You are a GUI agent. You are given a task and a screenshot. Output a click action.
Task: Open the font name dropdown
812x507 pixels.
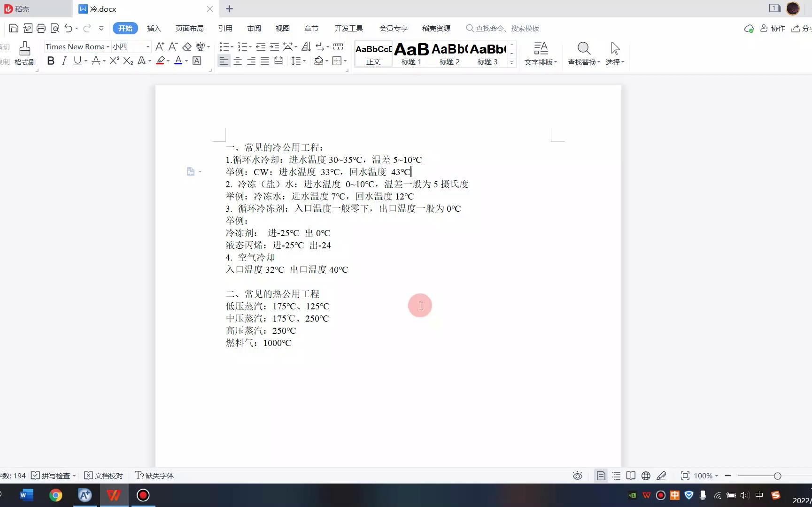point(108,46)
